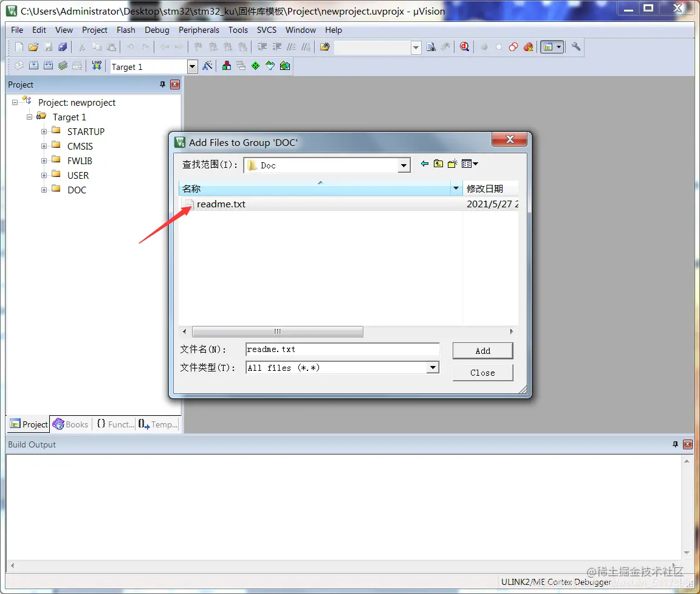Screen dimensions: 700x594
Task: Click the Open file folder icon
Action: click(x=33, y=47)
